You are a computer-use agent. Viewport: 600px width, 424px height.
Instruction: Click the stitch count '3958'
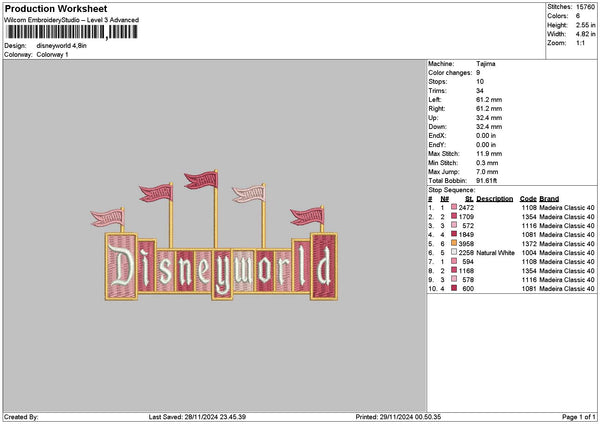466,243
